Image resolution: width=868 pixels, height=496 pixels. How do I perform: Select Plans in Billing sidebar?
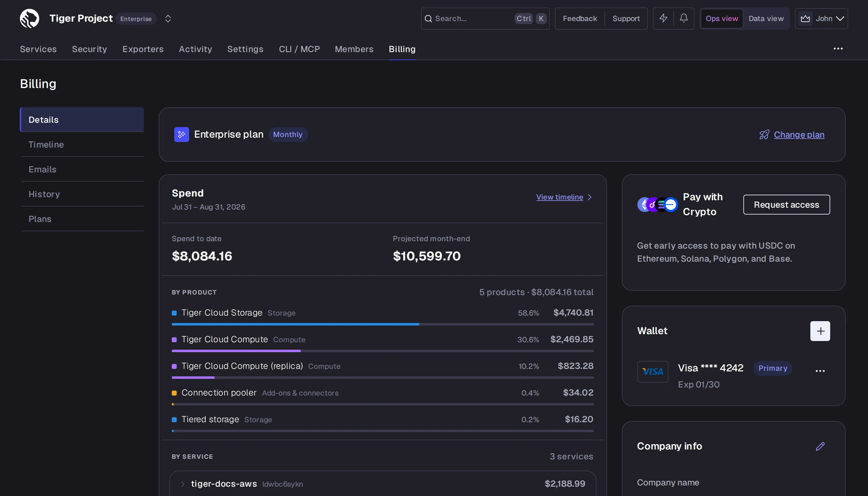coord(82,219)
